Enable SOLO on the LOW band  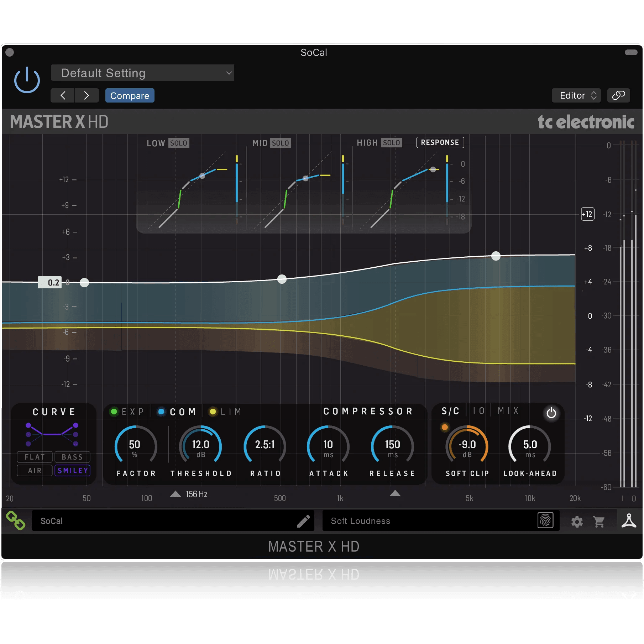click(179, 143)
